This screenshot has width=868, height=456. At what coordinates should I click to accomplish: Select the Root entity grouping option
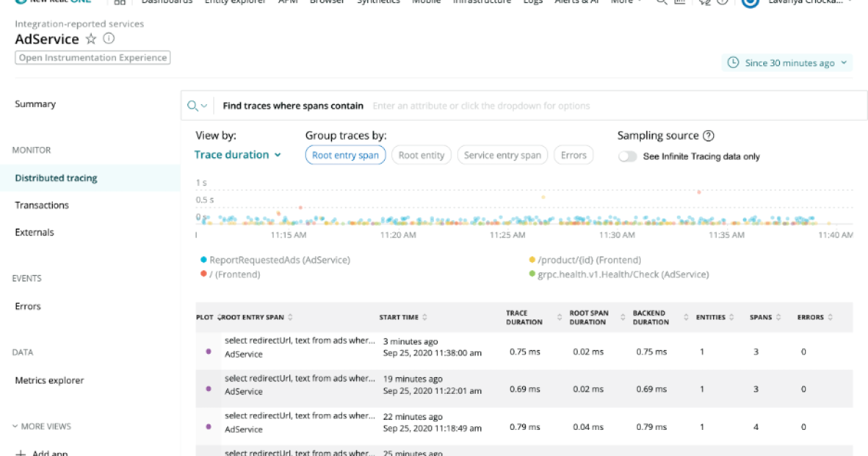422,154
